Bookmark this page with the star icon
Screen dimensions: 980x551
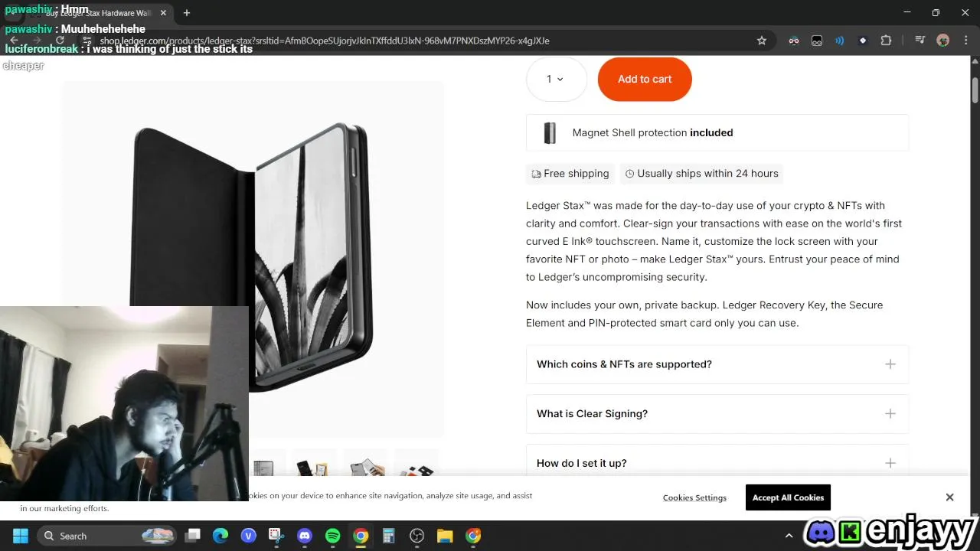pyautogui.click(x=762, y=41)
